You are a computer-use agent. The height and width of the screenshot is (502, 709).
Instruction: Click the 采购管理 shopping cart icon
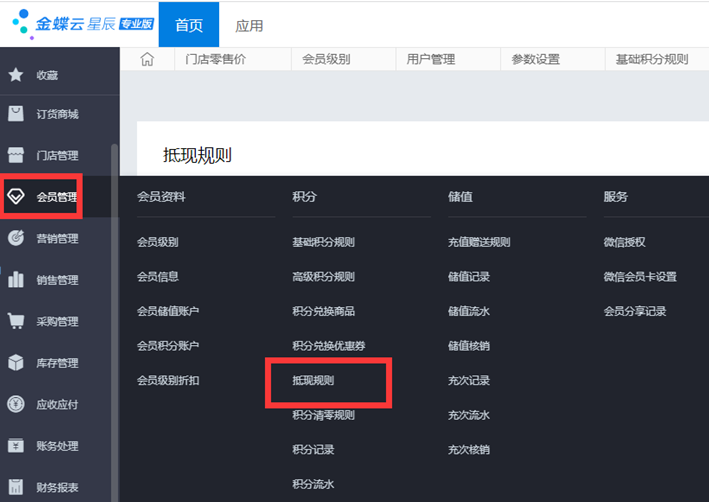click(16, 321)
